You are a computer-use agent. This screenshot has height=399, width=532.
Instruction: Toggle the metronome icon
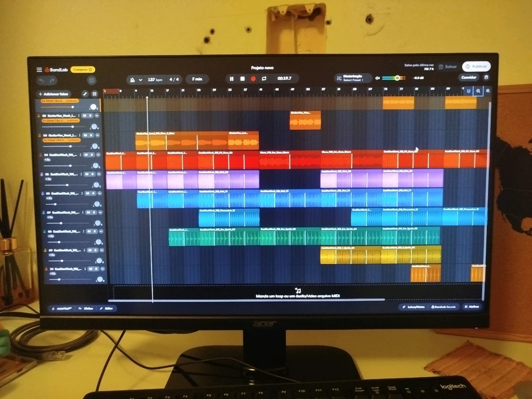[x=133, y=78]
